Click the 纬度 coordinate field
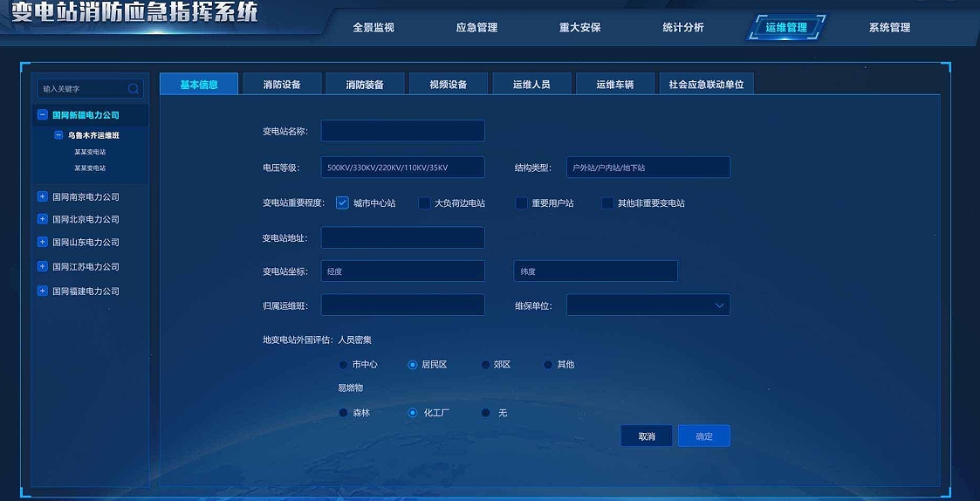980x501 pixels. tap(596, 271)
